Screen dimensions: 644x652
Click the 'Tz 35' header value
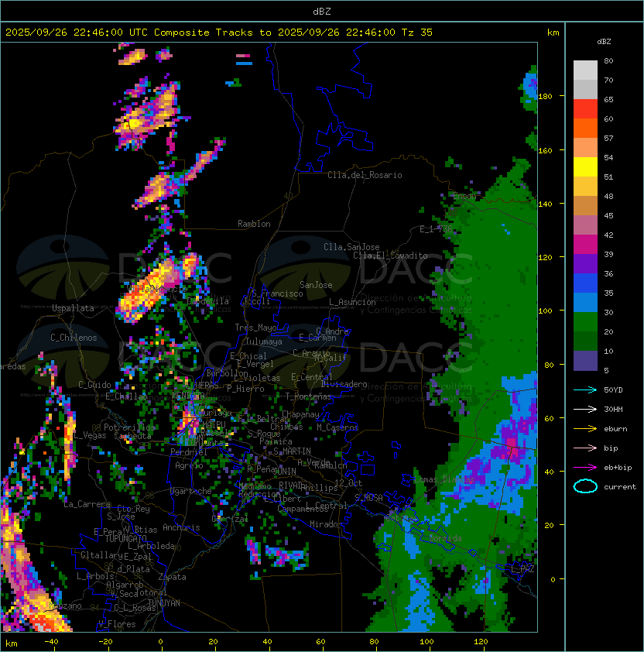coord(417,33)
